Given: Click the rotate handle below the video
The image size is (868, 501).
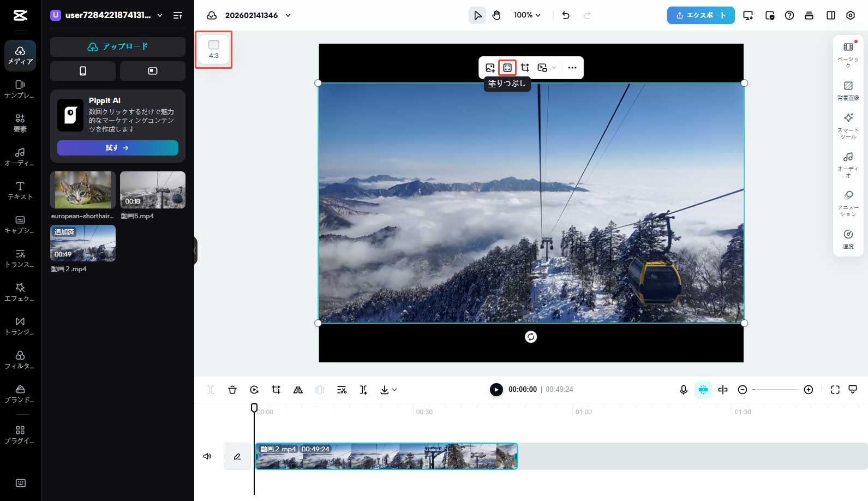Looking at the screenshot, I should [531, 337].
